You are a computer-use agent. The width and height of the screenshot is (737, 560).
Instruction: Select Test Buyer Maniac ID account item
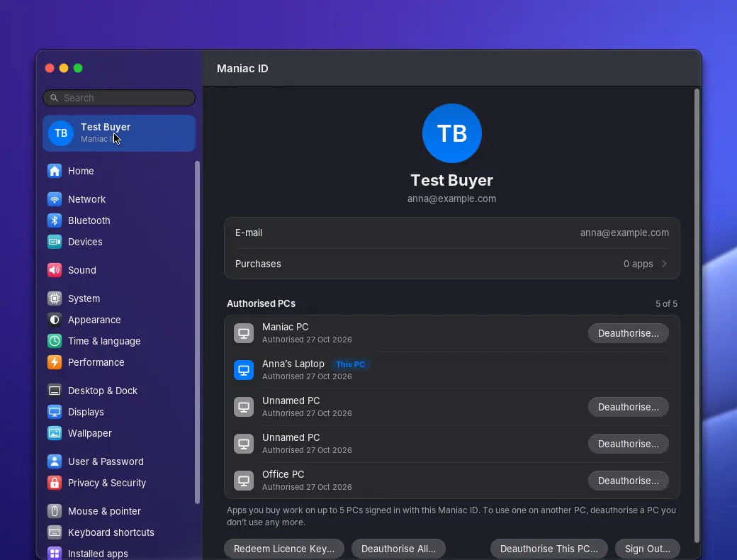[x=119, y=133]
